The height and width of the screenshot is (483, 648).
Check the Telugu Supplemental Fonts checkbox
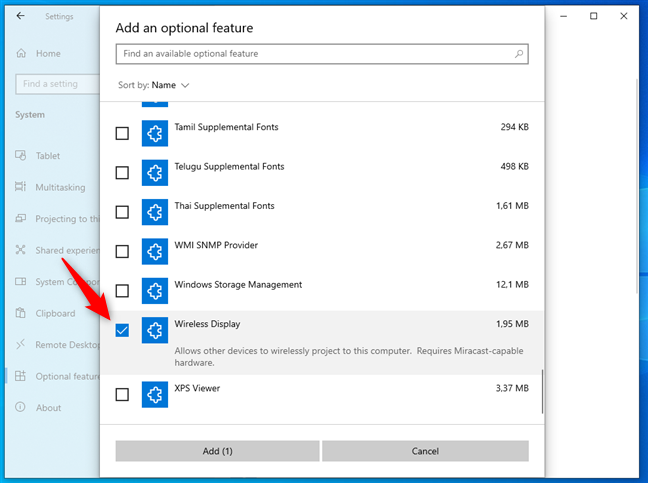(x=122, y=173)
